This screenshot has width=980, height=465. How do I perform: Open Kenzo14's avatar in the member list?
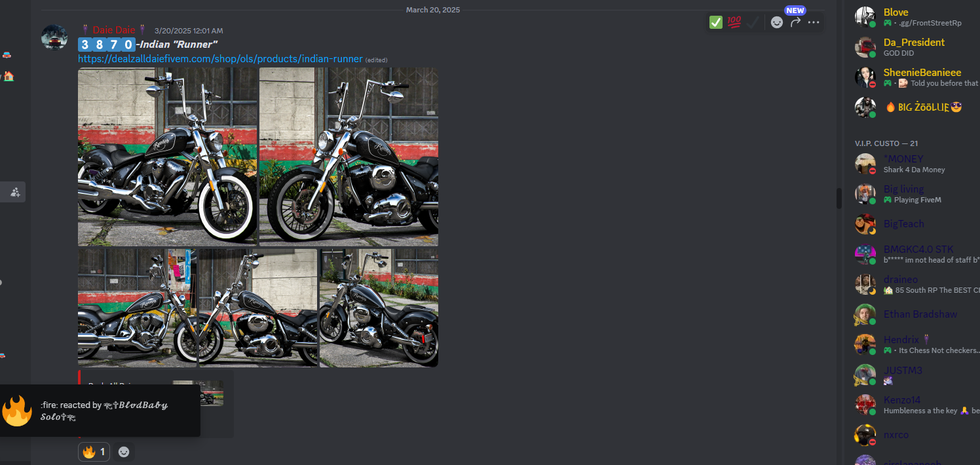[865, 405]
